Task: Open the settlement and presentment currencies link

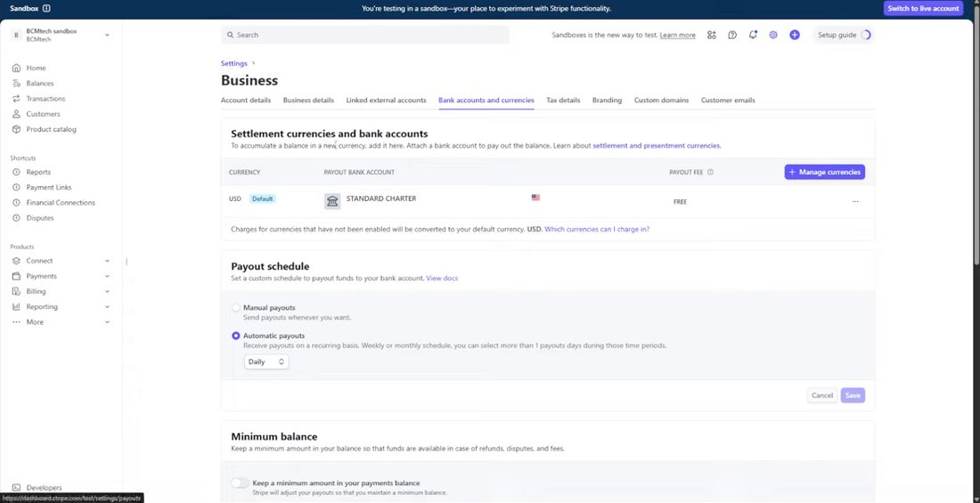Action: coord(657,146)
